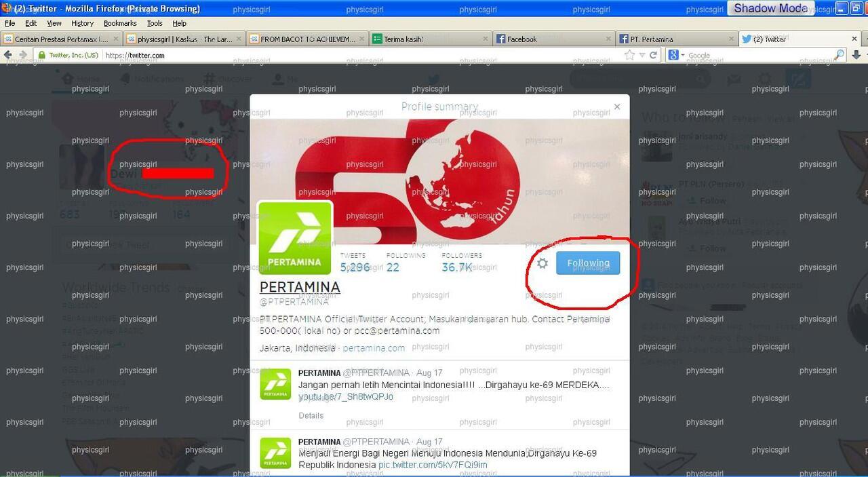Click the Twitter bird logo in navbar
The width and height of the screenshot is (868, 477).
(433, 79)
